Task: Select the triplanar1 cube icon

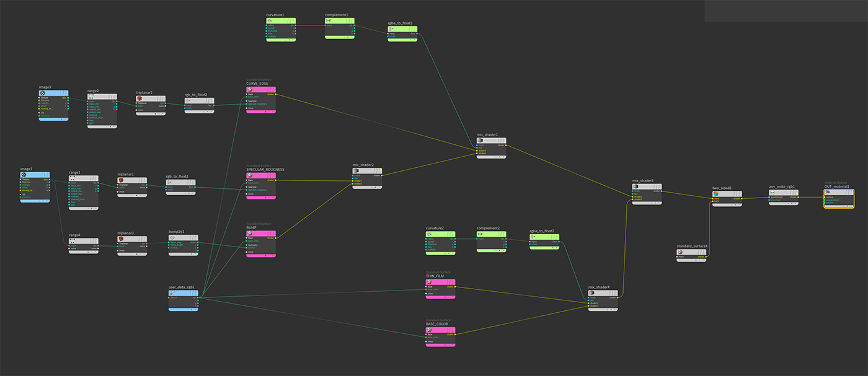Action: pos(122,180)
